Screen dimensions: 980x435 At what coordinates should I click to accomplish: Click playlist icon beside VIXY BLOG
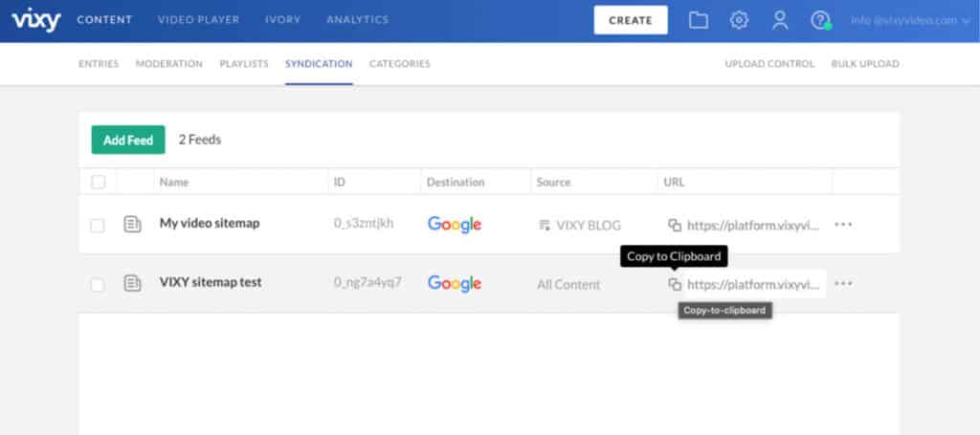(x=545, y=226)
